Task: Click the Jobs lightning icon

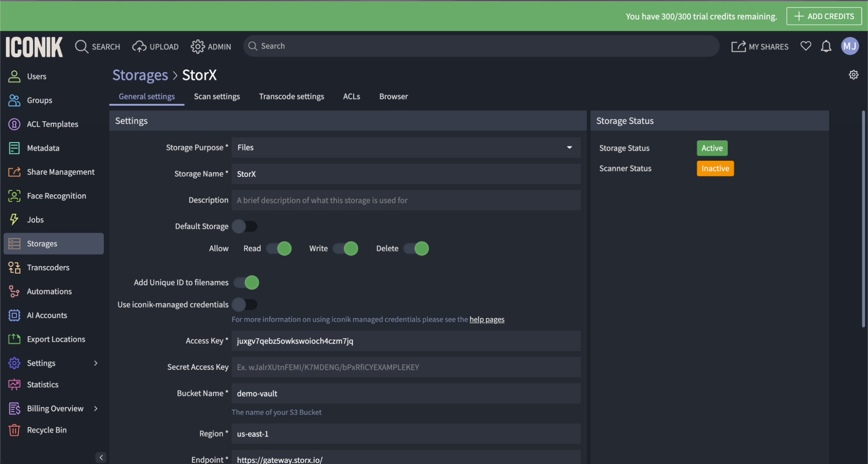Action: (14, 220)
